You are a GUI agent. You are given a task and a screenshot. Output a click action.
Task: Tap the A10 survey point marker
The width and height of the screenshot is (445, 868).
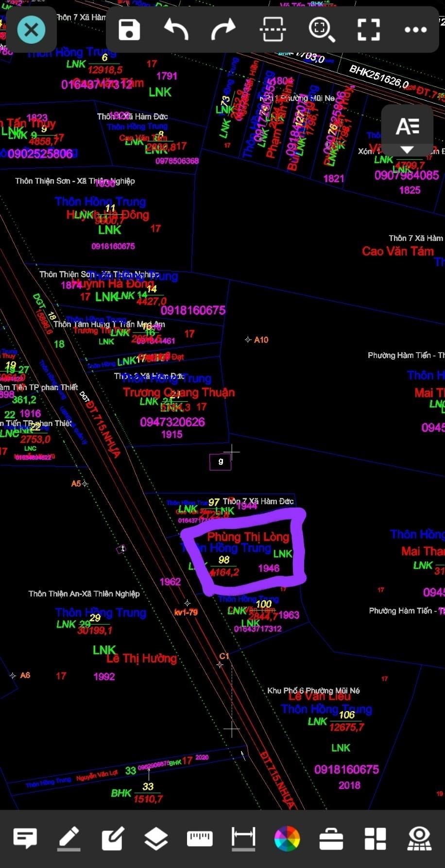tap(248, 340)
